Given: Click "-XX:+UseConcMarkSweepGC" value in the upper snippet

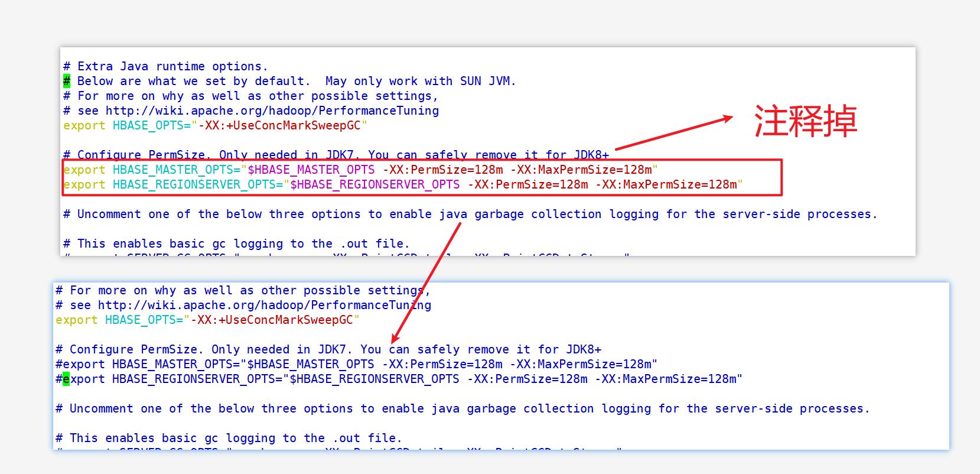Looking at the screenshot, I should [283, 125].
